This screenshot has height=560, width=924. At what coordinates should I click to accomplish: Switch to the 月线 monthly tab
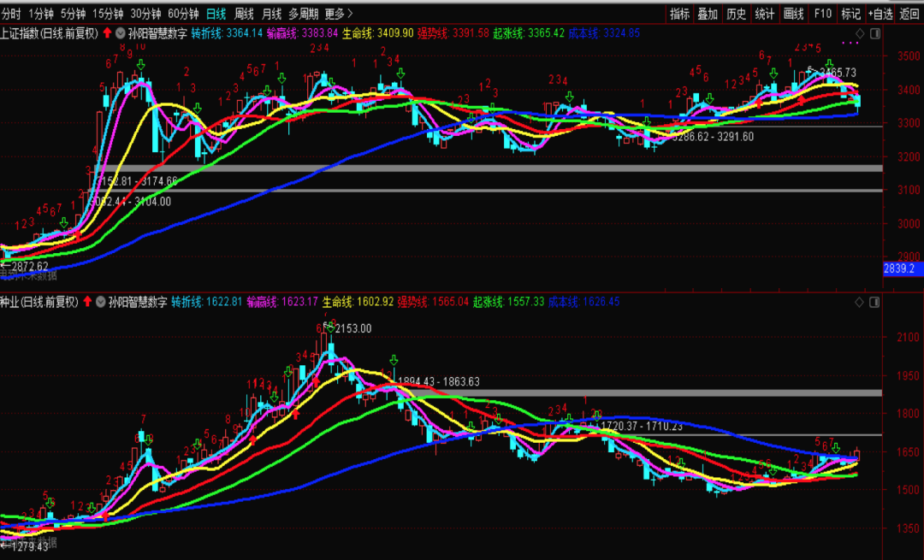pyautogui.click(x=271, y=14)
